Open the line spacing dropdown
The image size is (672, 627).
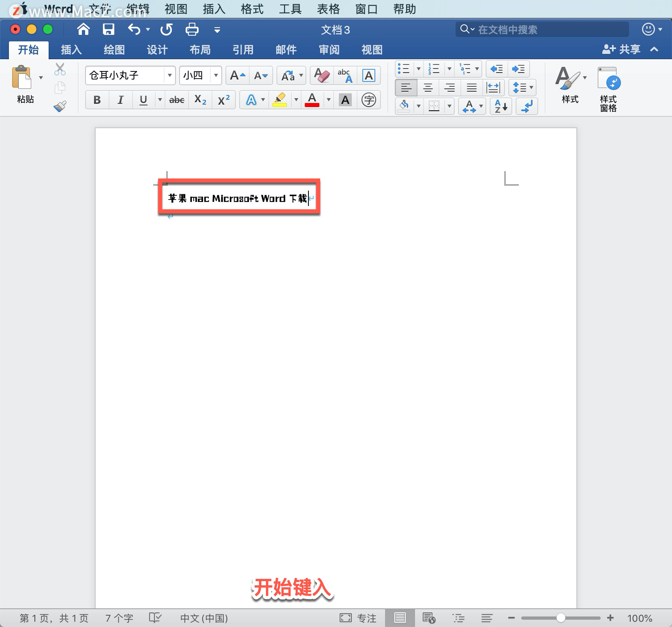pos(523,88)
